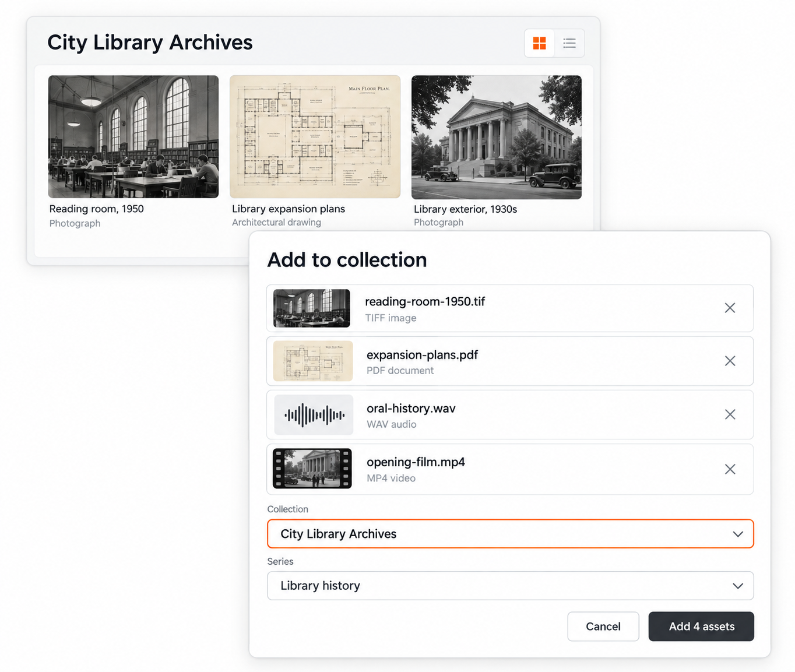Click the oral-history.wav waveform icon
This screenshot has width=795, height=672.
(314, 415)
